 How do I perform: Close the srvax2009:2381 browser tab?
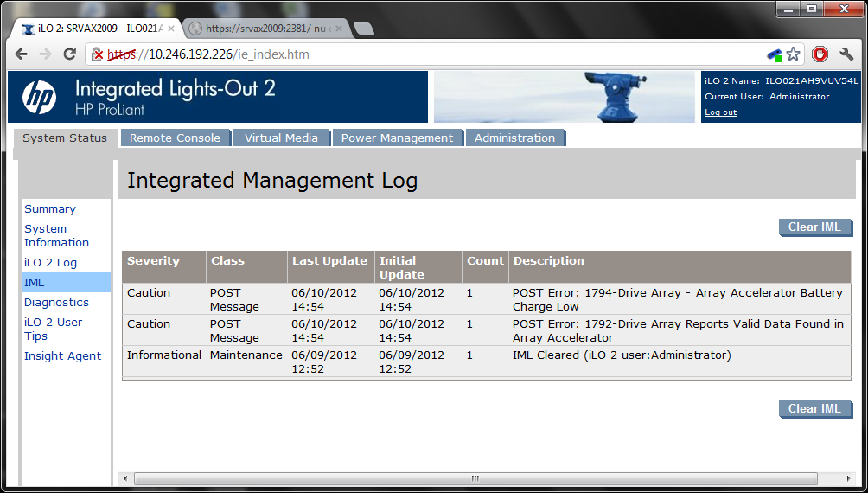coord(339,29)
